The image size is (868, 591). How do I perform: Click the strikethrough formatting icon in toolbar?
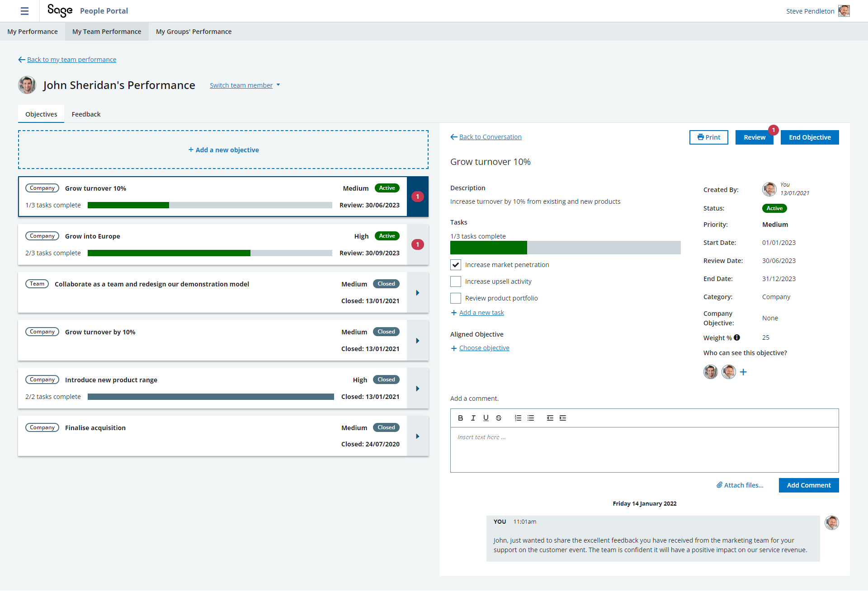point(498,417)
